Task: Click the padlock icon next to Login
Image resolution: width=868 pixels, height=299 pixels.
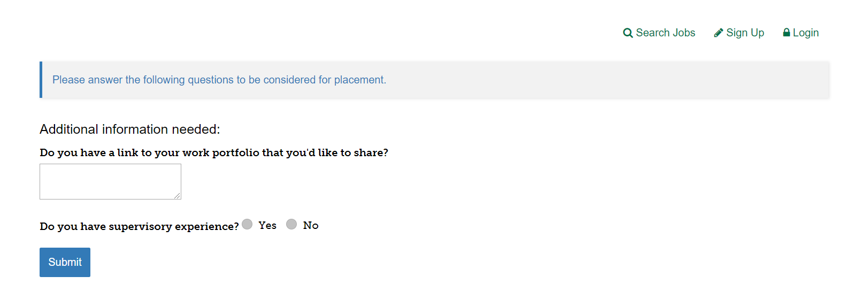Action: (x=786, y=33)
